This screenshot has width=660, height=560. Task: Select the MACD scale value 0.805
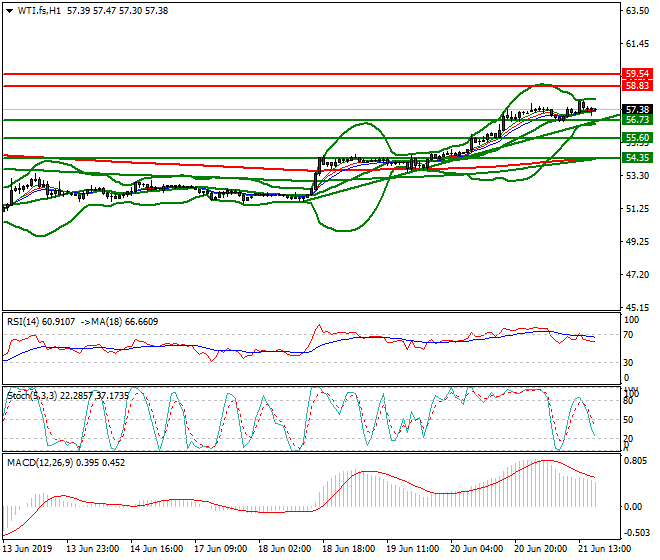coord(636,461)
